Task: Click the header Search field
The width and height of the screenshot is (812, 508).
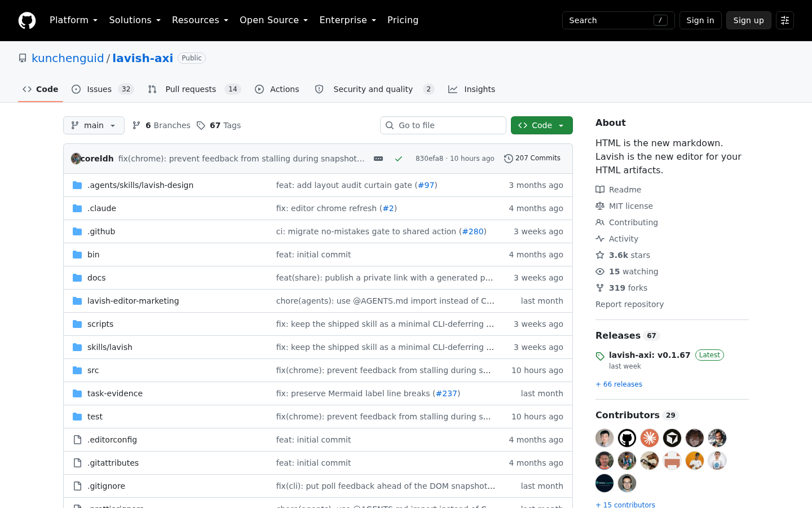Action: pyautogui.click(x=619, y=20)
